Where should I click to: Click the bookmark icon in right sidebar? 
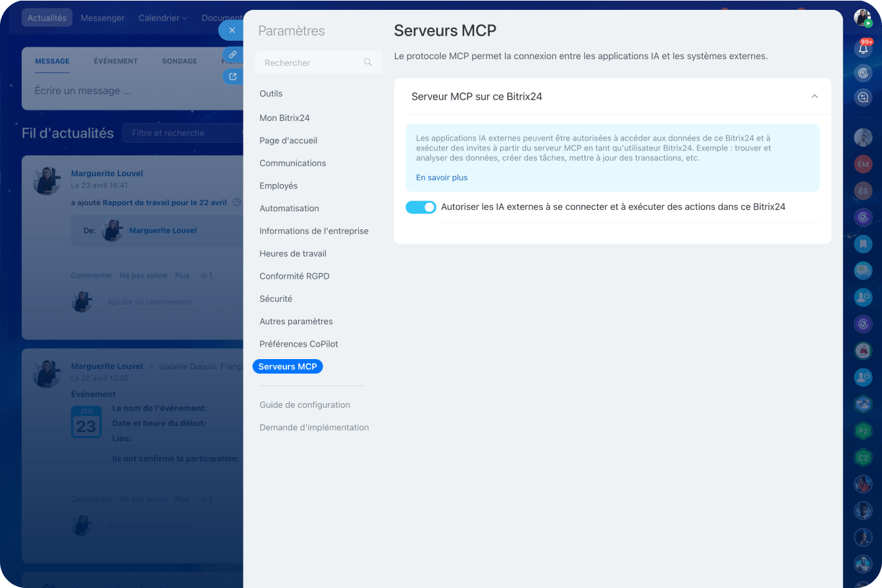[863, 243]
